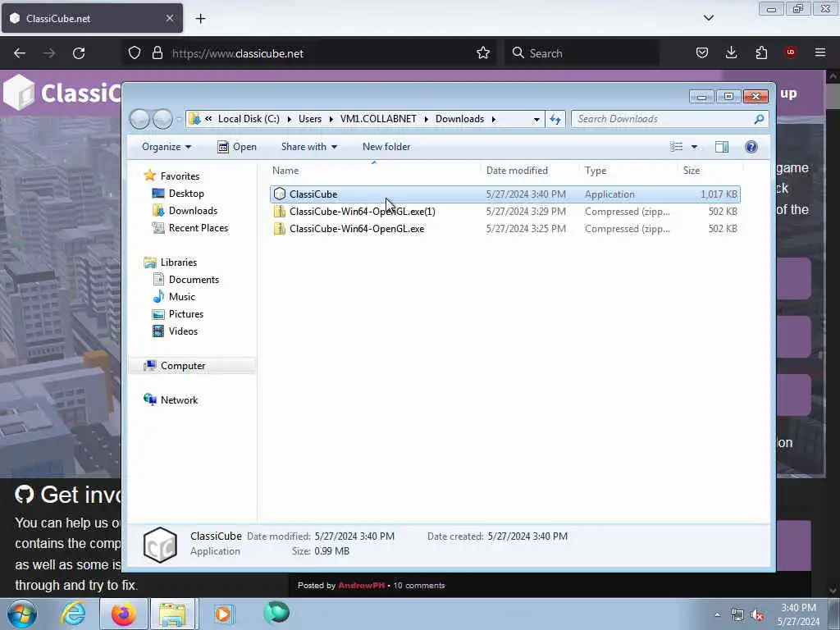The height and width of the screenshot is (630, 840).
Task: Open Videos library
Action: (x=183, y=331)
